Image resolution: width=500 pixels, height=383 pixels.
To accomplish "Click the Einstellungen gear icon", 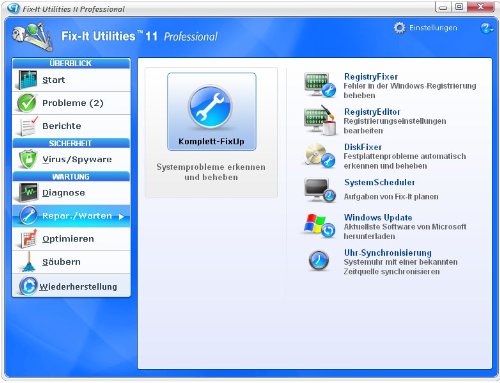I will point(399,28).
